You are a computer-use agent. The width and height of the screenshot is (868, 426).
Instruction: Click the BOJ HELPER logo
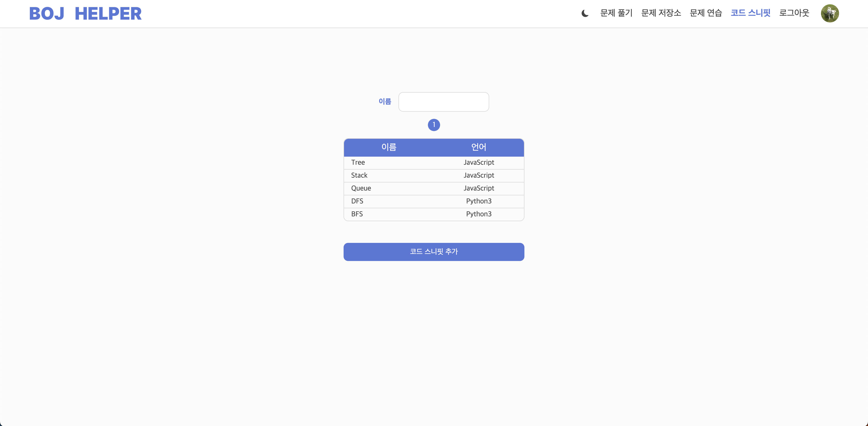click(85, 14)
